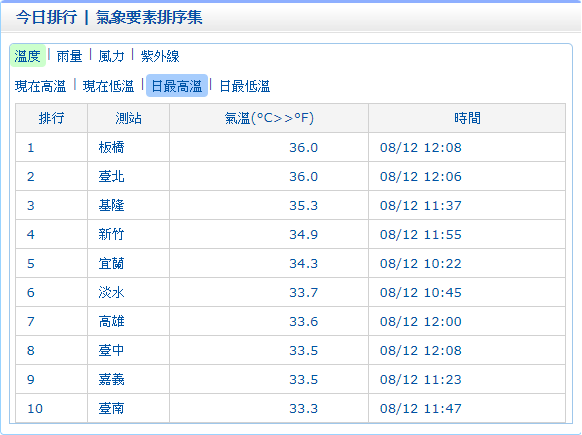
Task: Toggle units via 氣溫(°C>>°F) header
Action: click(x=269, y=118)
